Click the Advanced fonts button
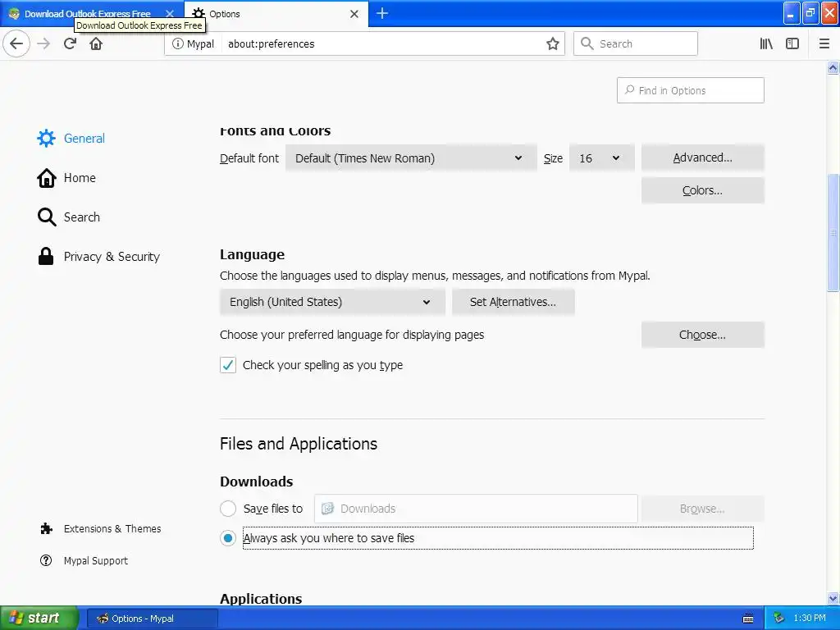The width and height of the screenshot is (840, 630). pyautogui.click(x=702, y=157)
